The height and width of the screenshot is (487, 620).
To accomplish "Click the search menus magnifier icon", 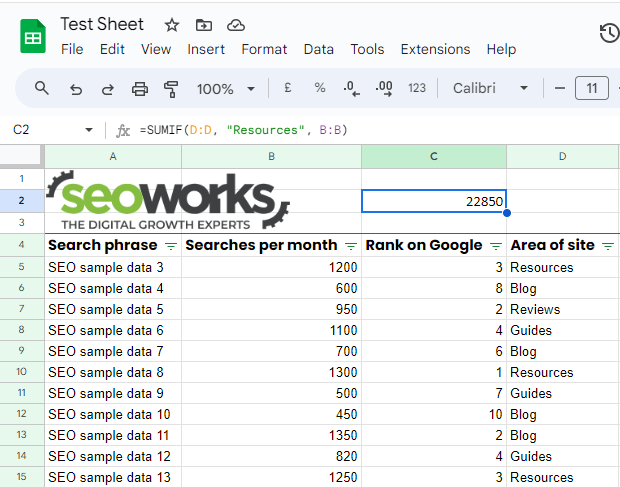I will 42,88.
